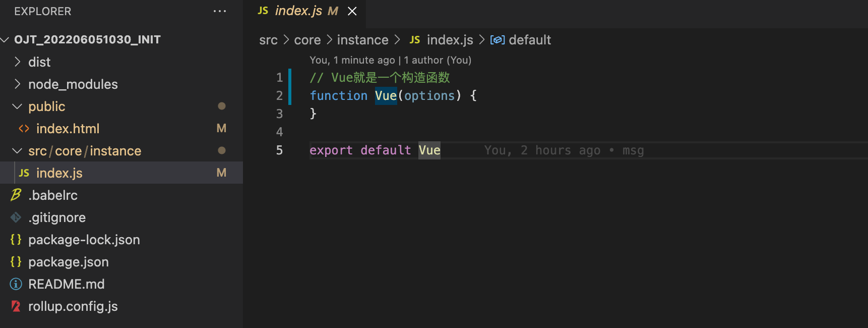Screen dimensions: 868x328
Task: Click the Vue identifier on line 5
Action: (x=429, y=150)
